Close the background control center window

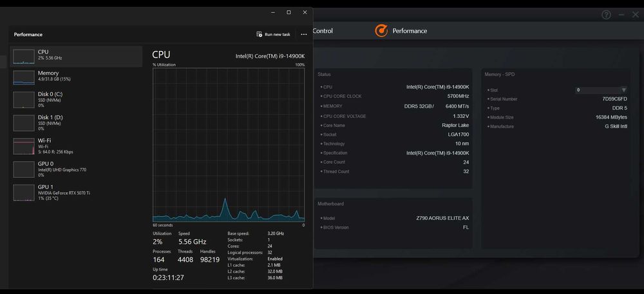pos(636,15)
